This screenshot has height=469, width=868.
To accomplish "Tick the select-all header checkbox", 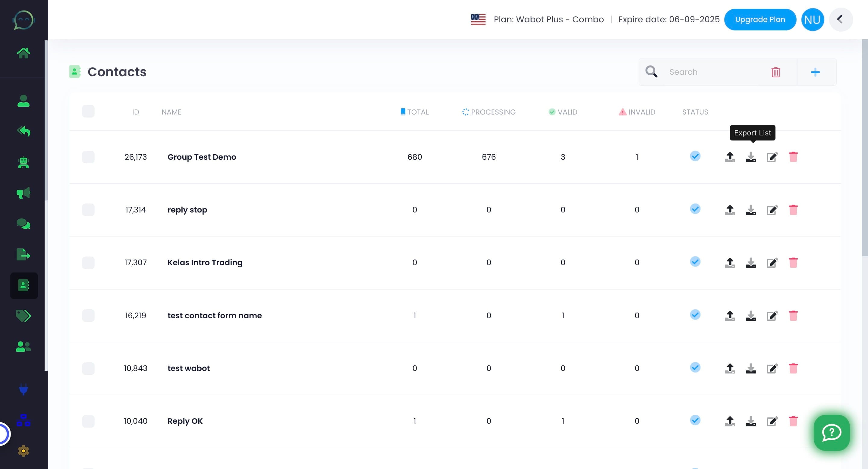I will (88, 112).
